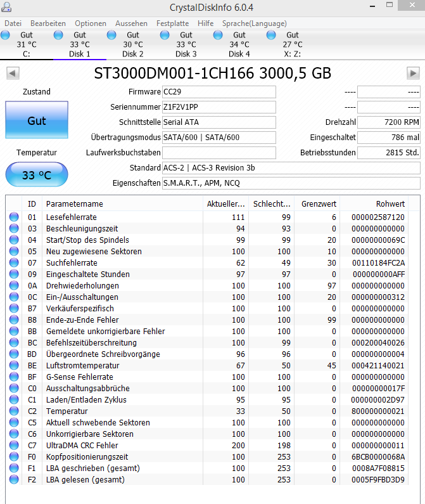Image resolution: width=425 pixels, height=504 pixels.
Task: Click the 33 °C temperature button
Action: (x=37, y=174)
